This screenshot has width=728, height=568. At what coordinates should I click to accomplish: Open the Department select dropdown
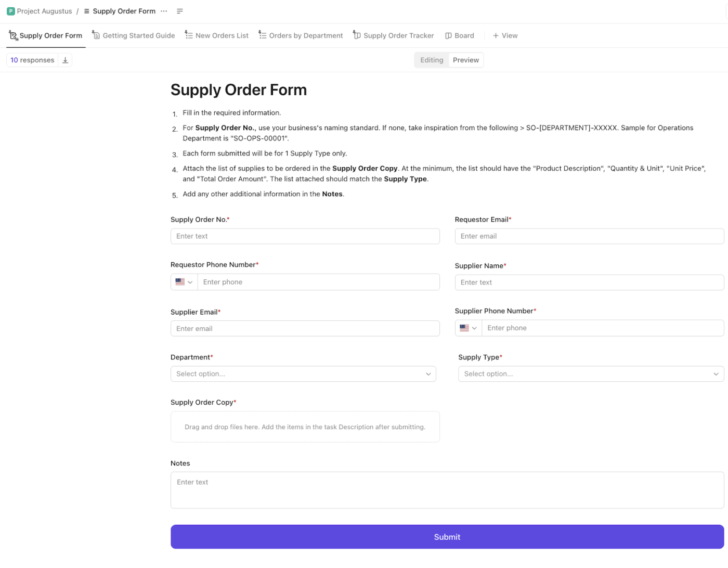tap(303, 373)
